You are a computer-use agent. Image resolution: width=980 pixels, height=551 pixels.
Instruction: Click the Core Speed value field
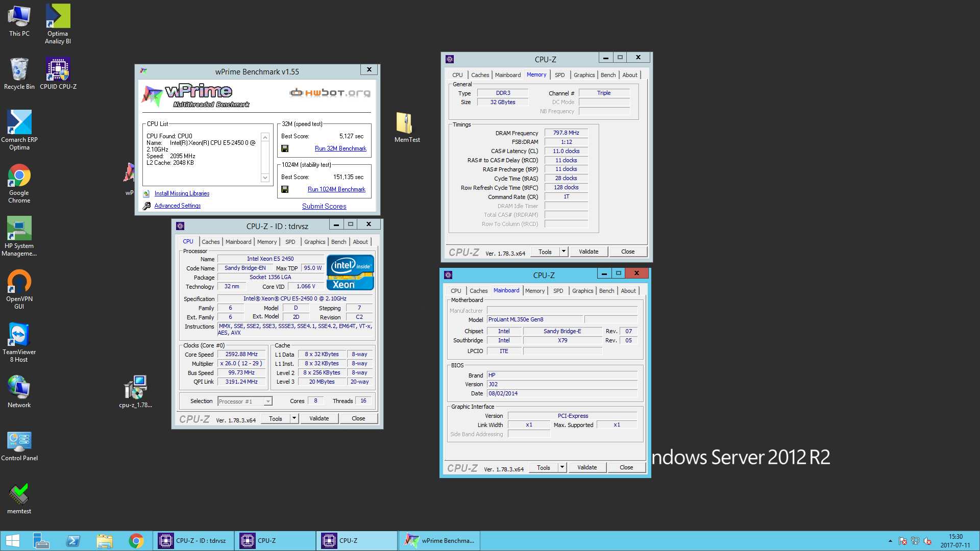pos(241,354)
